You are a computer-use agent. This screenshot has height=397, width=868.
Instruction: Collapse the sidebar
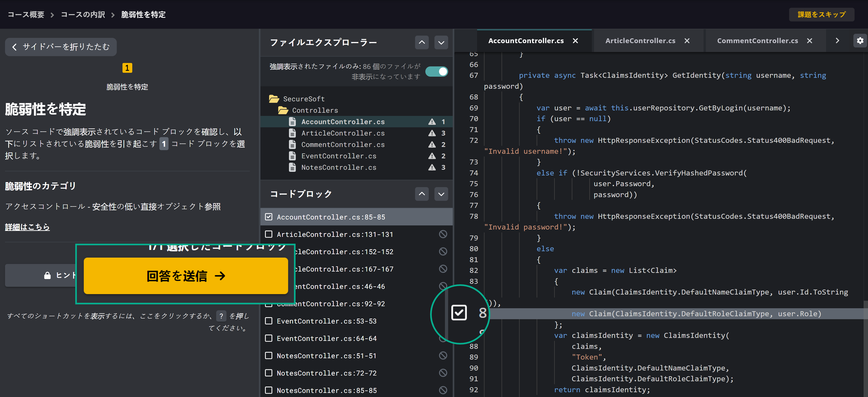pyautogui.click(x=61, y=47)
